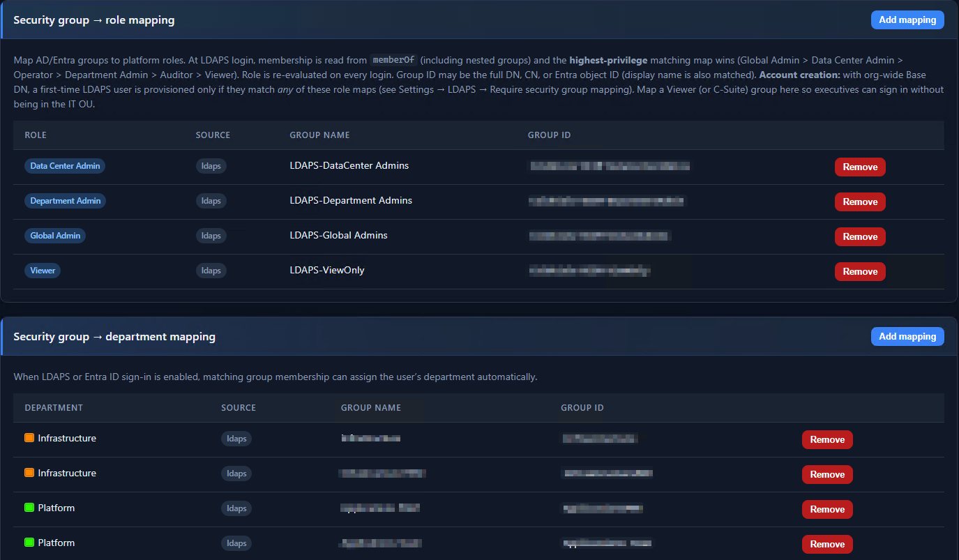The image size is (959, 560).
Task: Click the 'Security group → department mapping' heading
Action: [114, 336]
